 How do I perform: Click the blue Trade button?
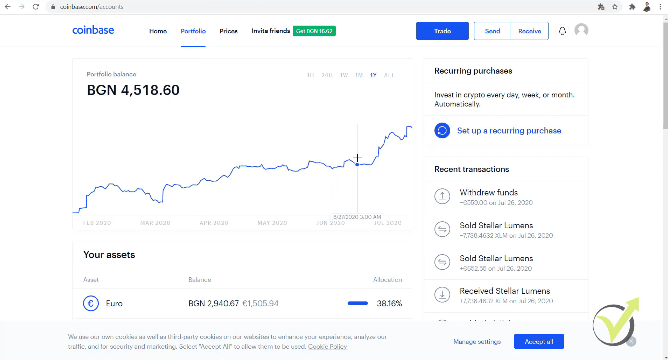point(442,31)
